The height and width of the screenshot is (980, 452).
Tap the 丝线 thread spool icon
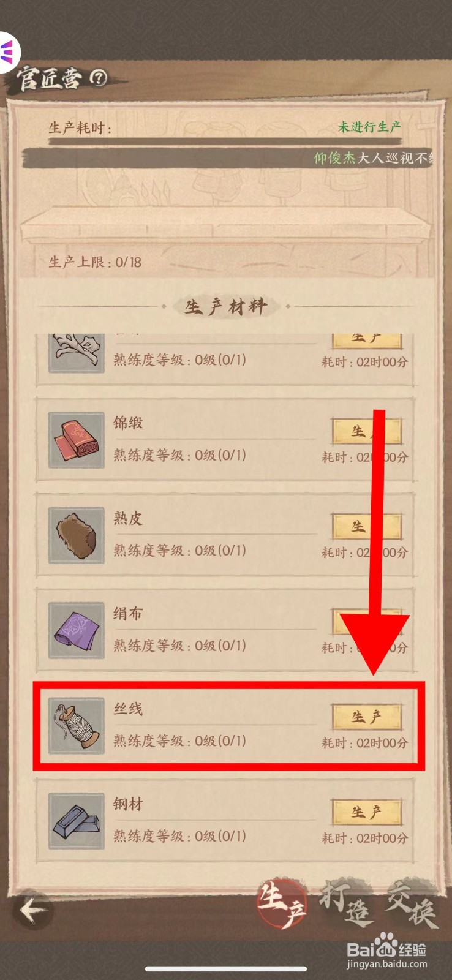click(x=76, y=726)
